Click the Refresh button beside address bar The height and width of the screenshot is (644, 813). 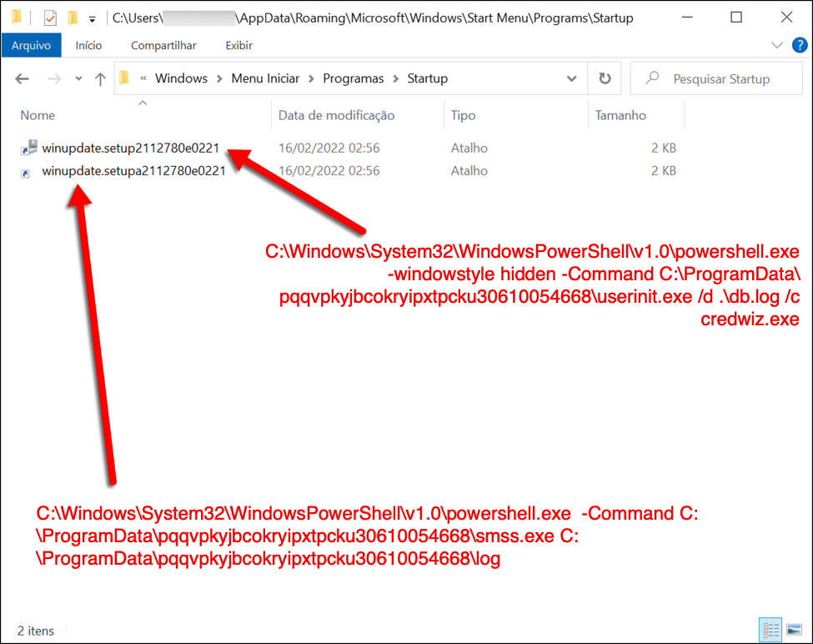[x=605, y=79]
